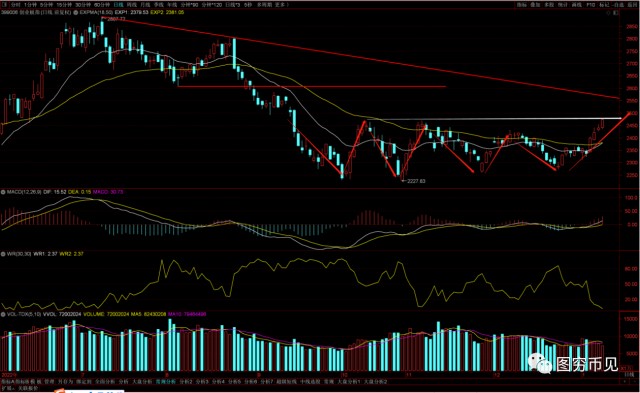Click 关联报价 in the bottom row

coord(28,388)
